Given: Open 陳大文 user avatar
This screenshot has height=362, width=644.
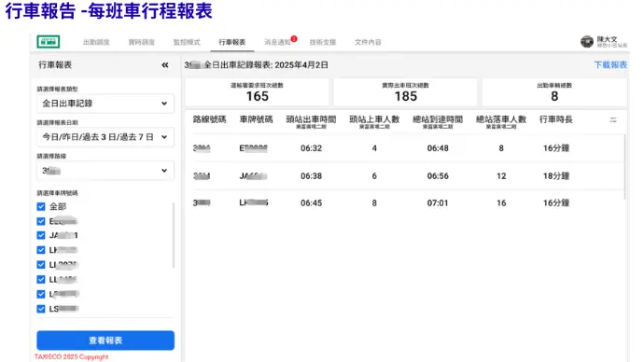Looking at the screenshot, I should pyautogui.click(x=586, y=41).
